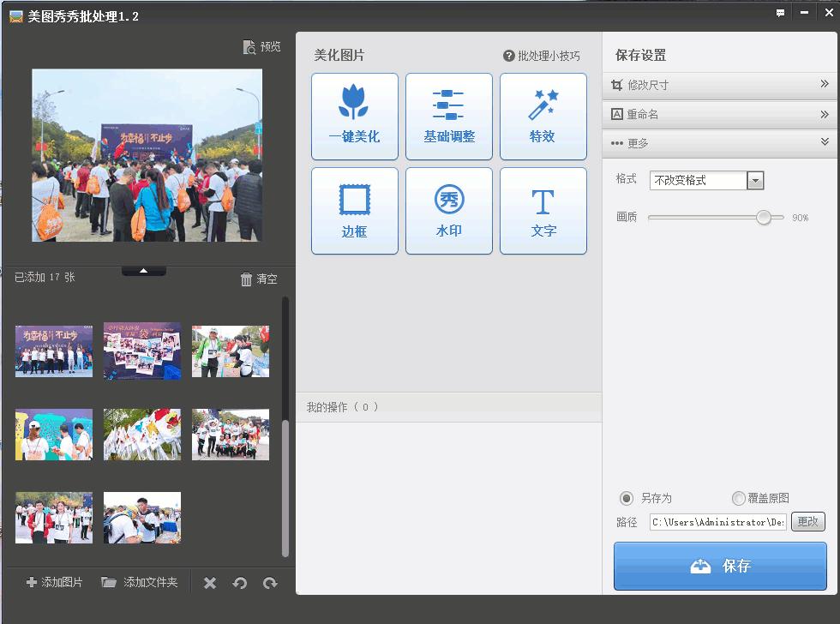Select the 另存为 save-as radio button
This screenshot has width=840, height=624.
coord(627,498)
